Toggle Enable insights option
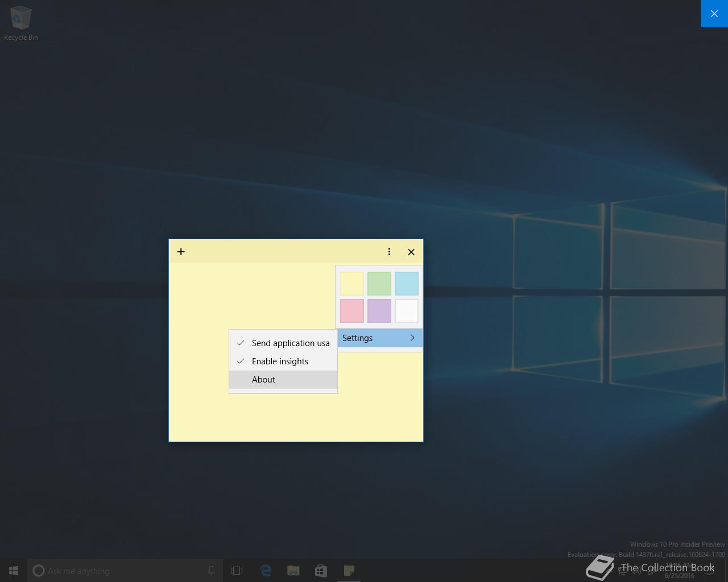The height and width of the screenshot is (582, 728). pos(283,361)
